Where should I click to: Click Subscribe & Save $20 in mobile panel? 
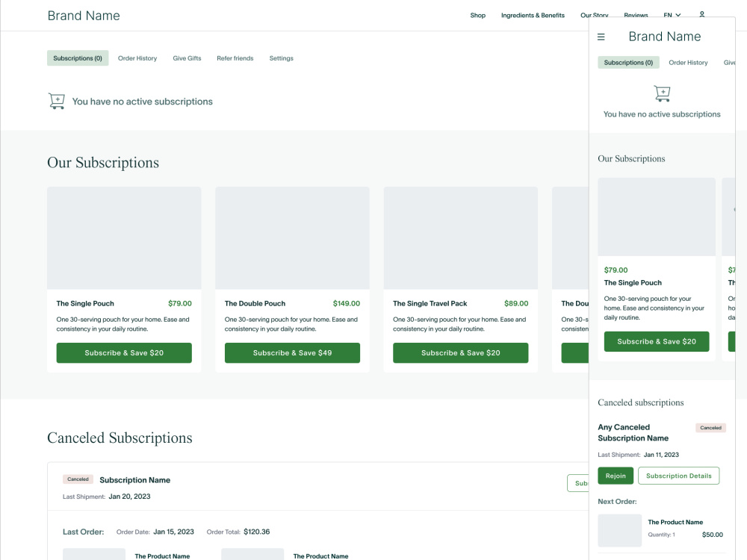657,341
